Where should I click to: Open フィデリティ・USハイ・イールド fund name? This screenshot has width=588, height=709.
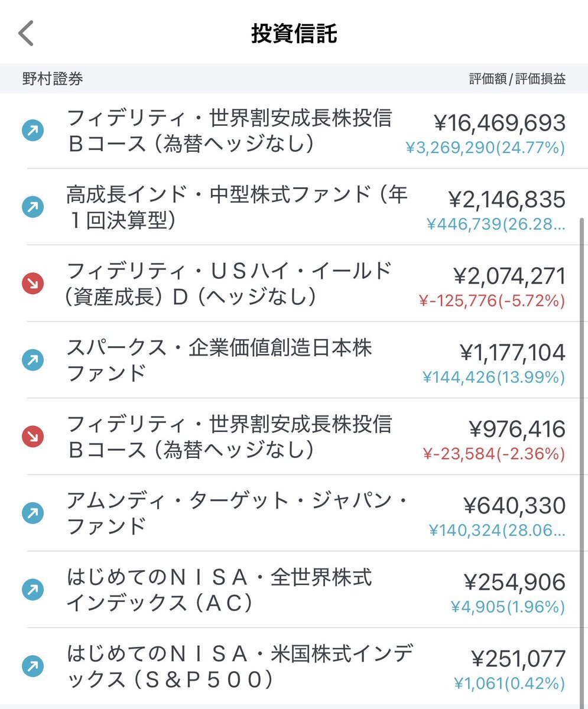coord(230,284)
